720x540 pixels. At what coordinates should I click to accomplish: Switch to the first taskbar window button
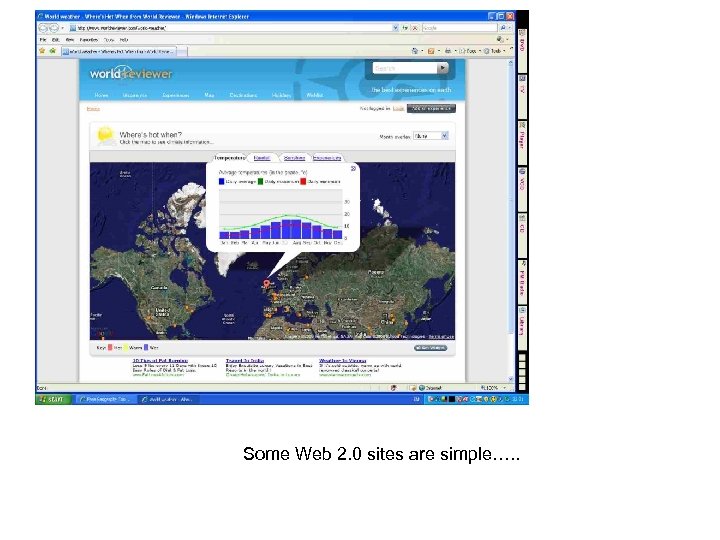pyautogui.click(x=105, y=399)
